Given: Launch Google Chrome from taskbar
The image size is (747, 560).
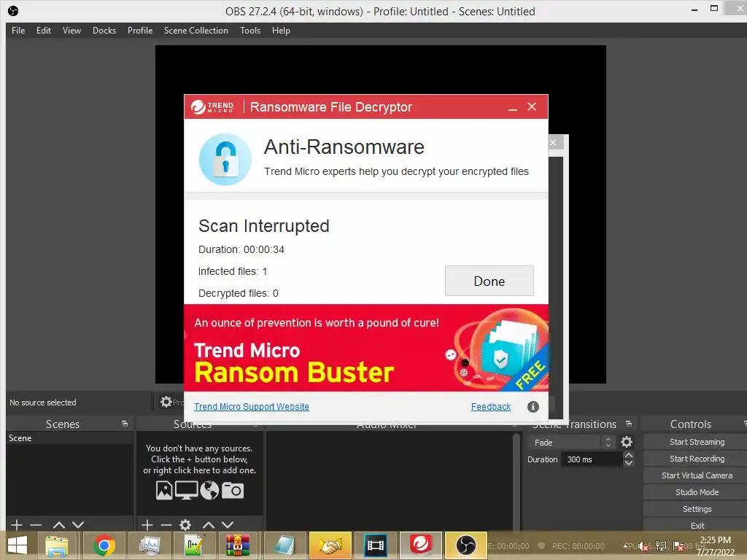Looking at the screenshot, I should 104,545.
